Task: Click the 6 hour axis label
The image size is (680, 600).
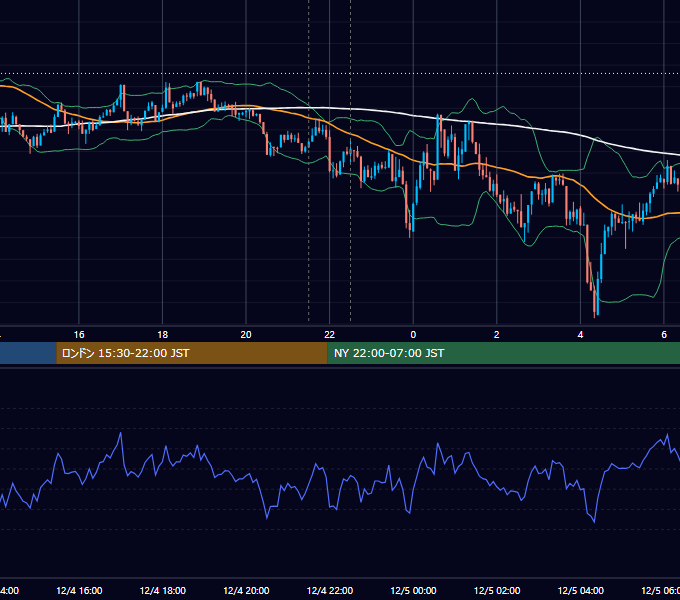Action: [664, 335]
